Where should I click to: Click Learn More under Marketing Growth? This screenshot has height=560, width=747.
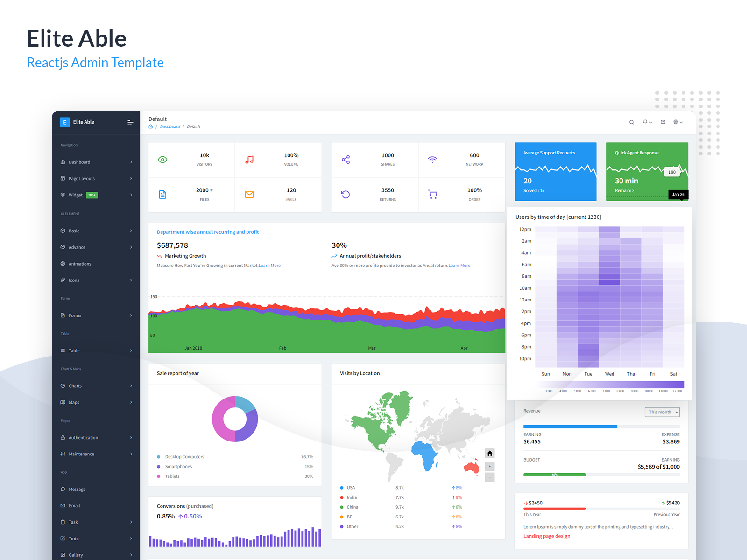[x=270, y=265]
